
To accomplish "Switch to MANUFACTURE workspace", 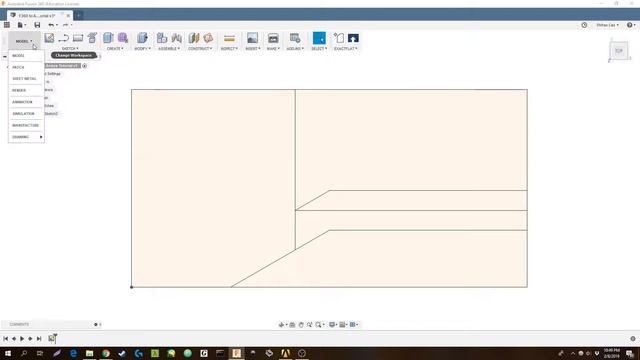I will pyautogui.click(x=26, y=125).
